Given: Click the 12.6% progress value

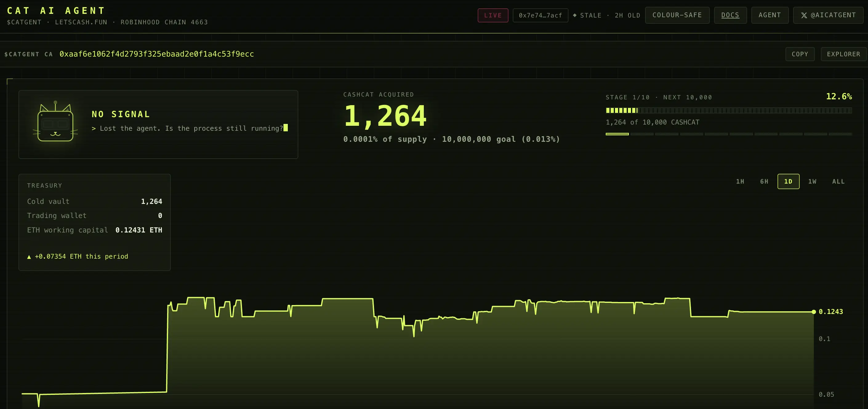Looking at the screenshot, I should coord(839,97).
